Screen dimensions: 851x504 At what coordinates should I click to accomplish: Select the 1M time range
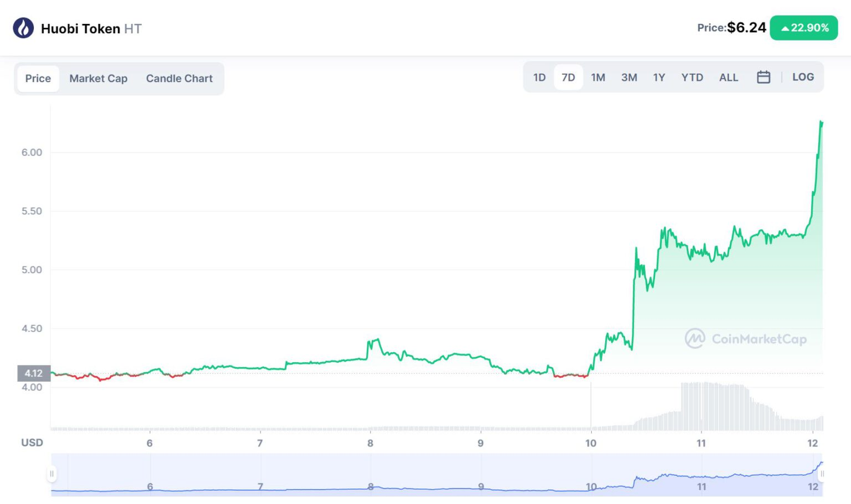click(x=598, y=78)
